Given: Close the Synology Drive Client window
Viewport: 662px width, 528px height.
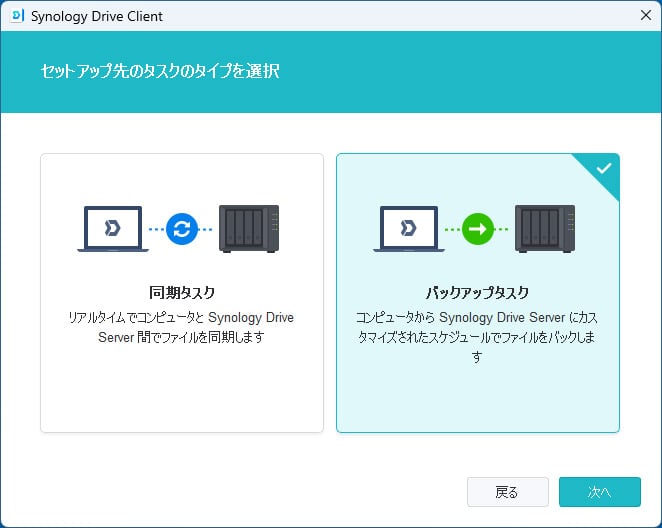Looking at the screenshot, I should click(x=645, y=16).
